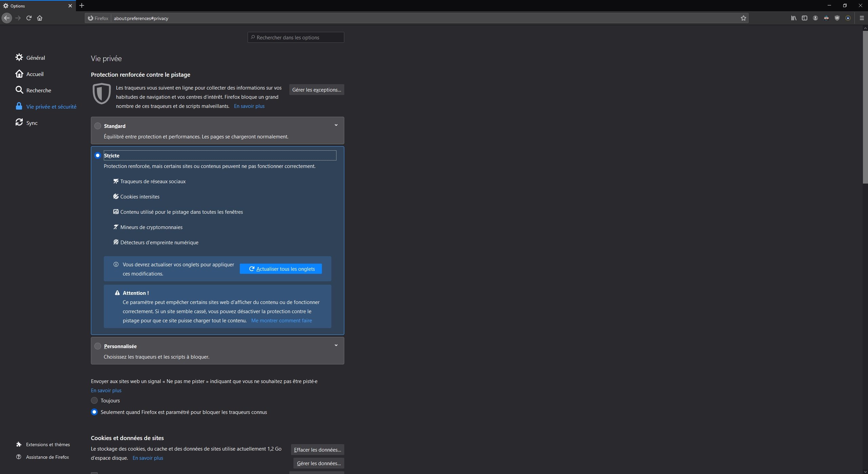Click Effacer les données button
868x474 pixels.
pyautogui.click(x=317, y=449)
